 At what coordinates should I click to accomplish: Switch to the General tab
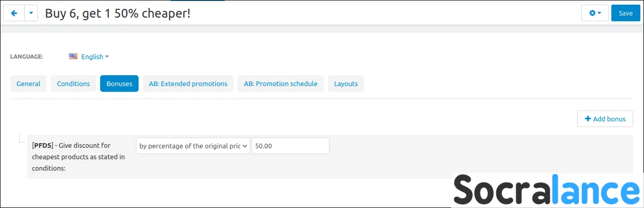point(29,84)
